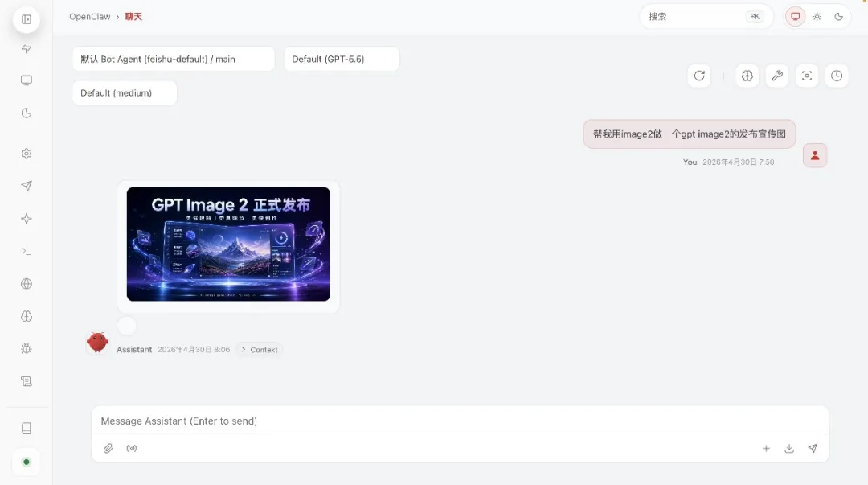Send message with paper plane icon

pyautogui.click(x=812, y=449)
